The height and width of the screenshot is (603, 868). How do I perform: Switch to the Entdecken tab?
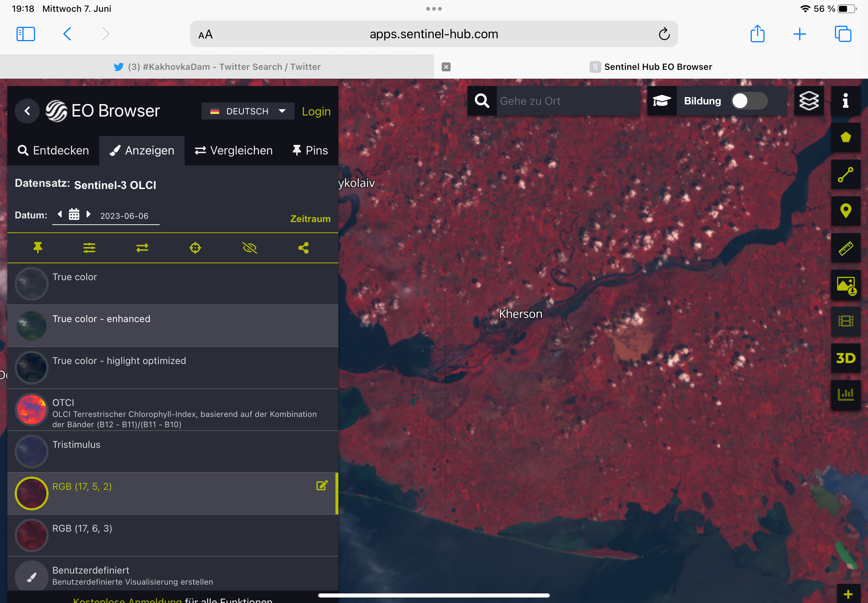point(53,150)
